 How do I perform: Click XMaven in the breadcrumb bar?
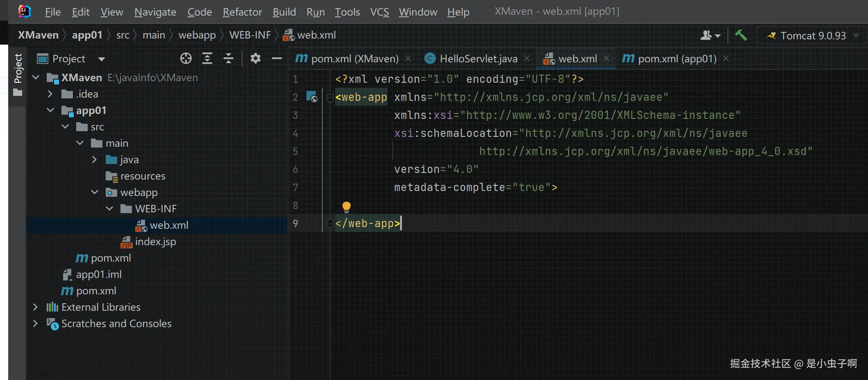coord(39,35)
